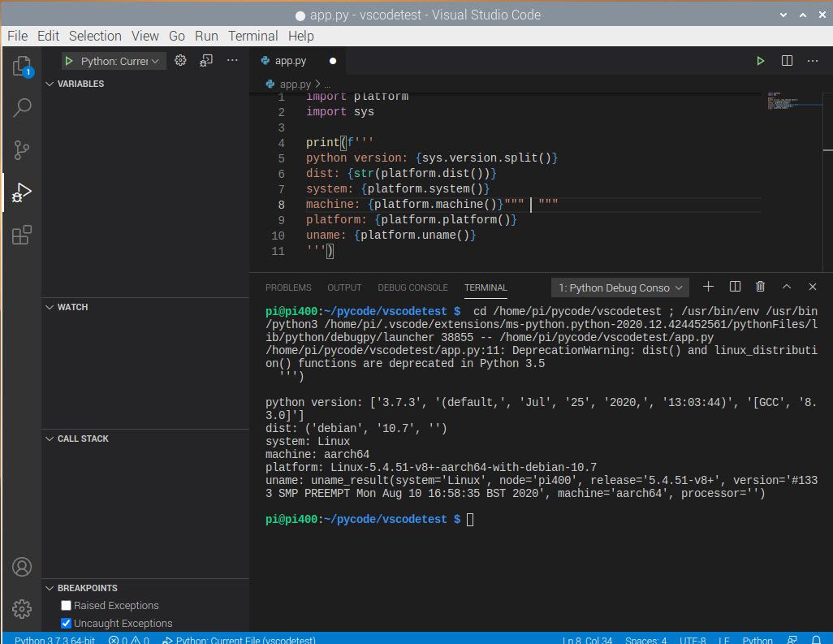This screenshot has height=644, width=833.
Task: Add a new terminal with plus icon
Action: (x=708, y=287)
